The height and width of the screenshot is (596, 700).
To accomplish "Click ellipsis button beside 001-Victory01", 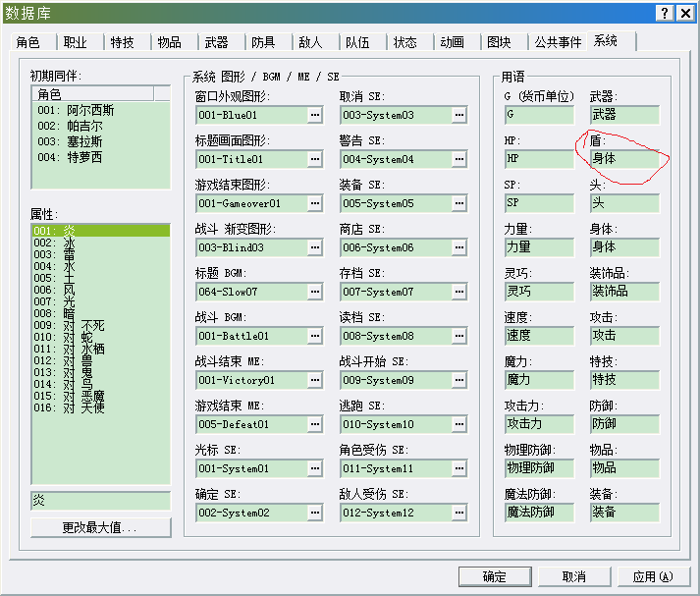I will (315, 380).
